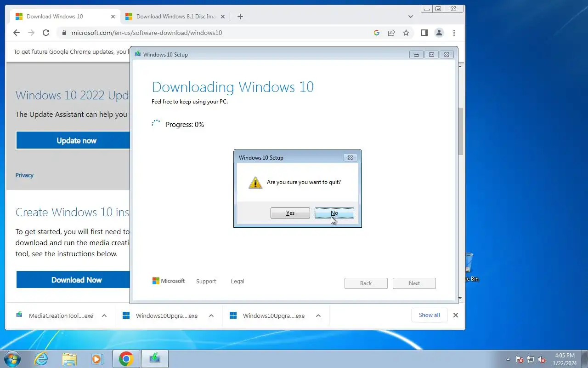Open Chrome tab search dropdown
588x368 pixels.
click(x=411, y=17)
